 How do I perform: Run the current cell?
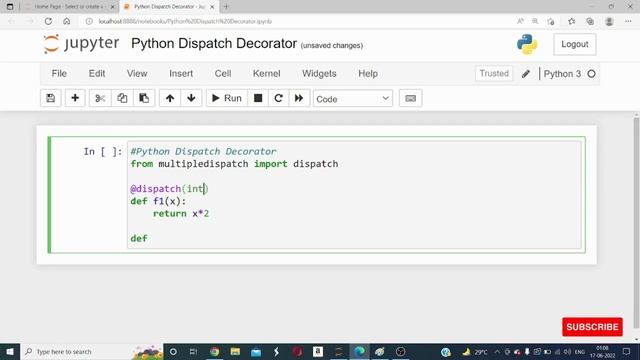pos(227,98)
